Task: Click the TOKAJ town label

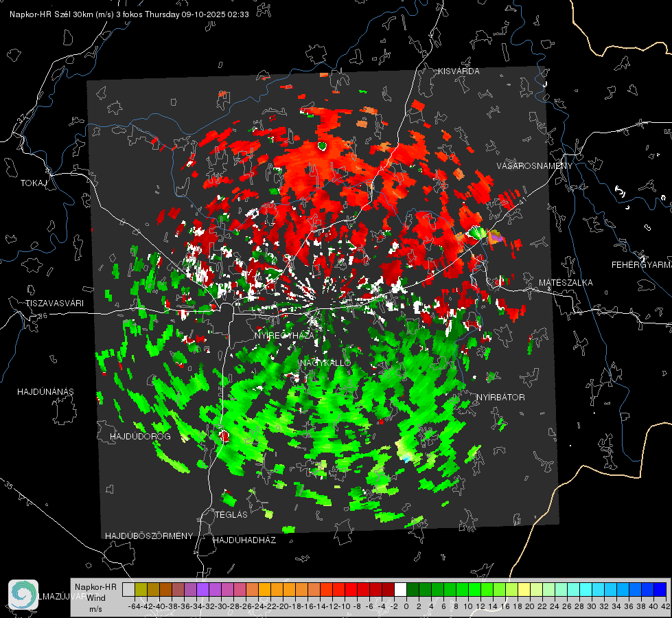Action: pos(34,183)
